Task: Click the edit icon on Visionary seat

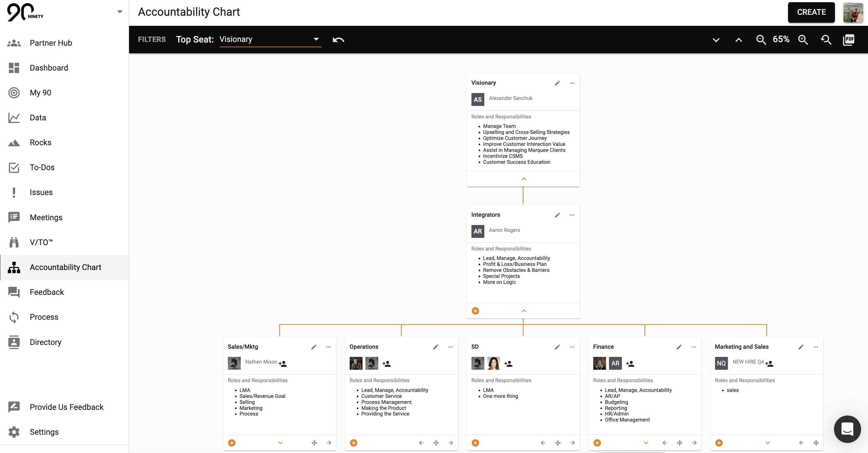Action: coord(557,83)
